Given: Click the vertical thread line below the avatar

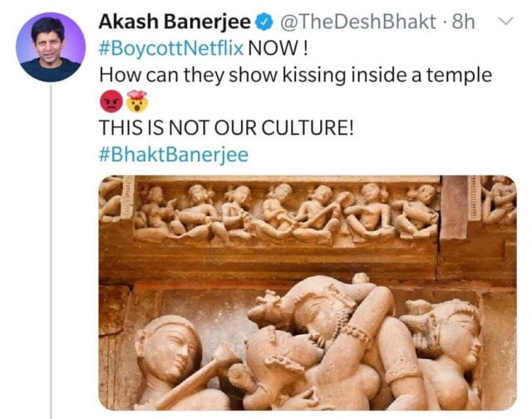Looking at the screenshot, I should [x=52, y=252].
